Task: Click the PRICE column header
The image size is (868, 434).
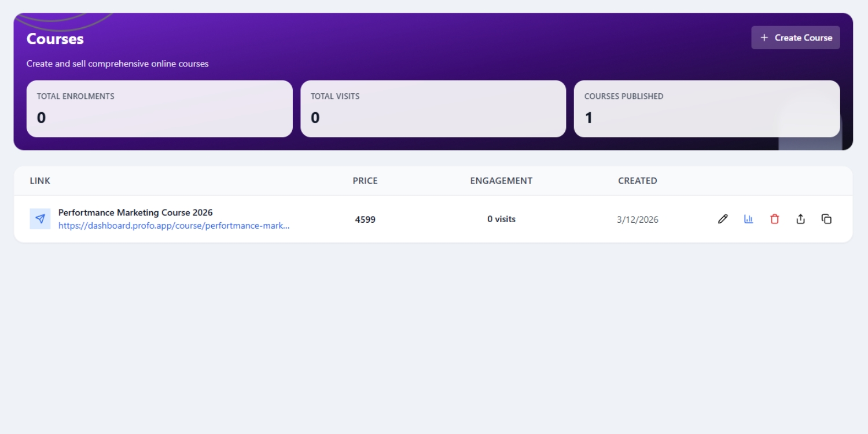Action: (365, 181)
